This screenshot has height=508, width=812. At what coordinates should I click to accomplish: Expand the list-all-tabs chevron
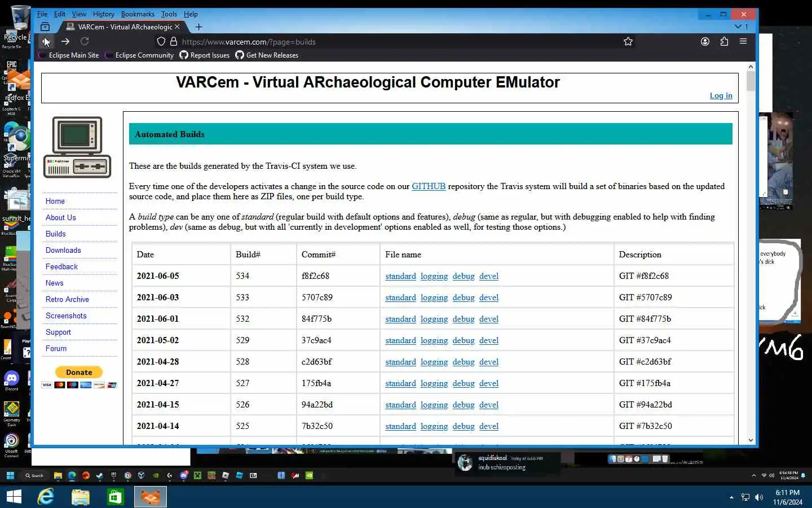tap(738, 27)
